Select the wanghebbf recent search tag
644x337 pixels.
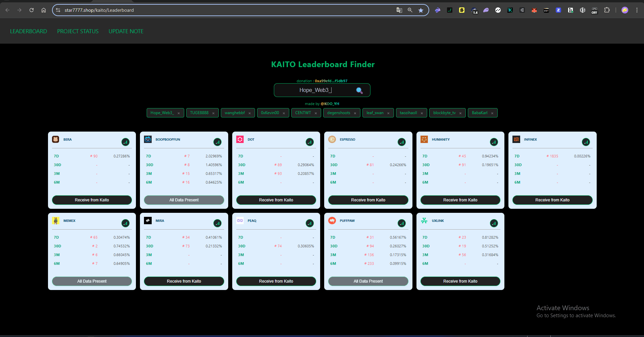pyautogui.click(x=235, y=113)
